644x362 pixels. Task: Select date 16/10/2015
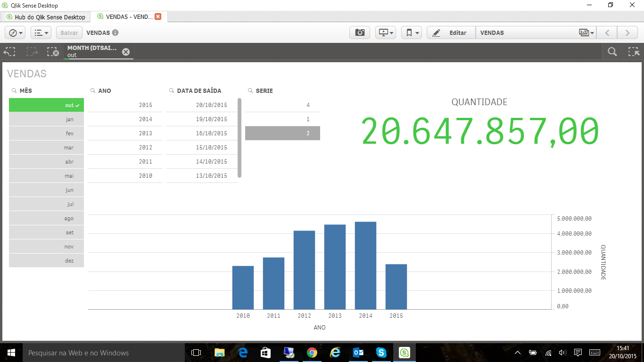tap(202, 133)
